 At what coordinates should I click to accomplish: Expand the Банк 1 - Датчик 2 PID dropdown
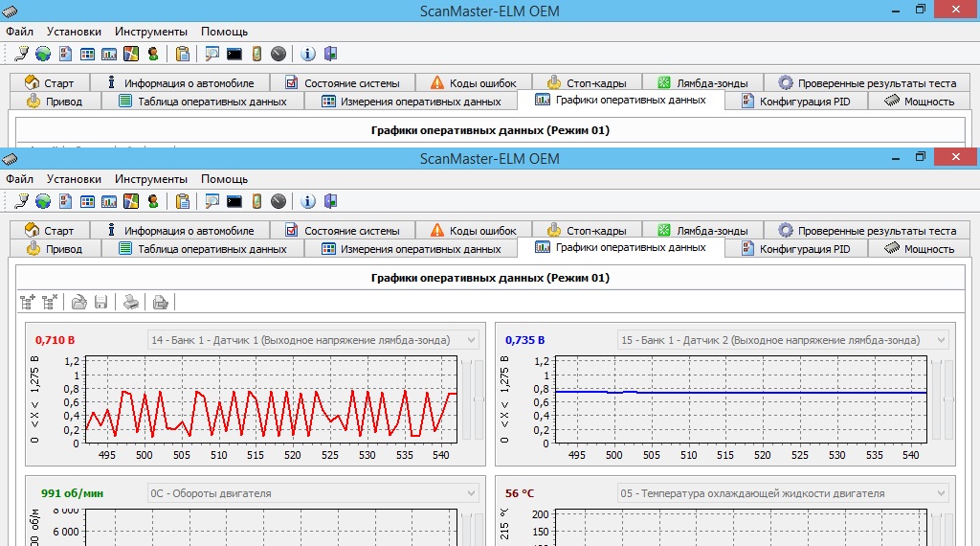tap(941, 340)
